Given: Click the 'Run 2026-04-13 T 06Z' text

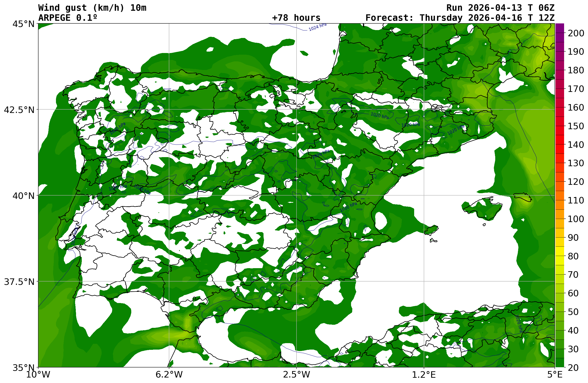Looking at the screenshot, I should point(500,8).
